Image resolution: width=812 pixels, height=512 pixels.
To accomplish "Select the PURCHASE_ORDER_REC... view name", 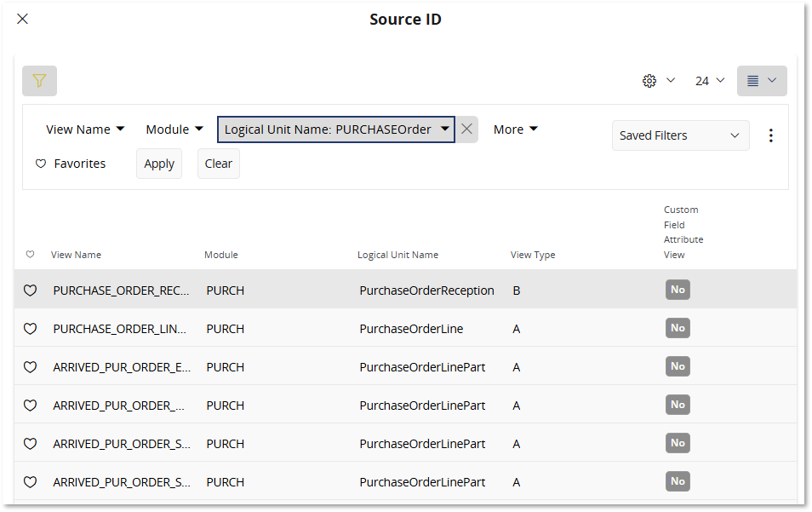I will [121, 291].
